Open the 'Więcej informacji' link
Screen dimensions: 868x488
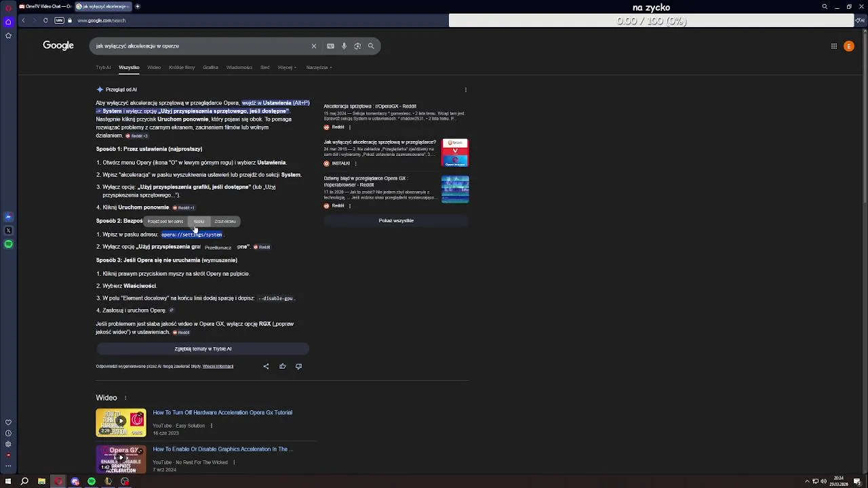click(218, 366)
